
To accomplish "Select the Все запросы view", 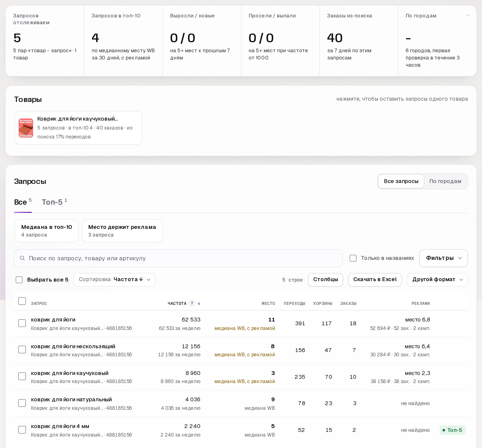I will coord(401,181).
